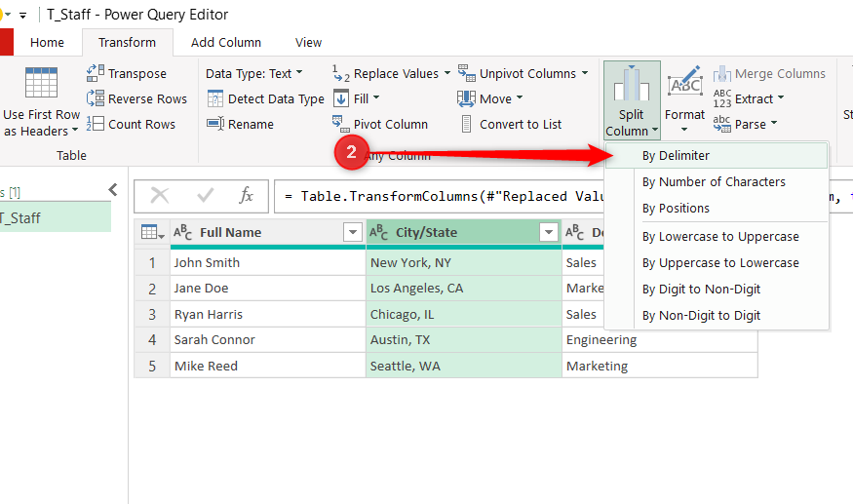The width and height of the screenshot is (853, 504).
Task: Click the Engineering cell
Action: click(x=659, y=339)
